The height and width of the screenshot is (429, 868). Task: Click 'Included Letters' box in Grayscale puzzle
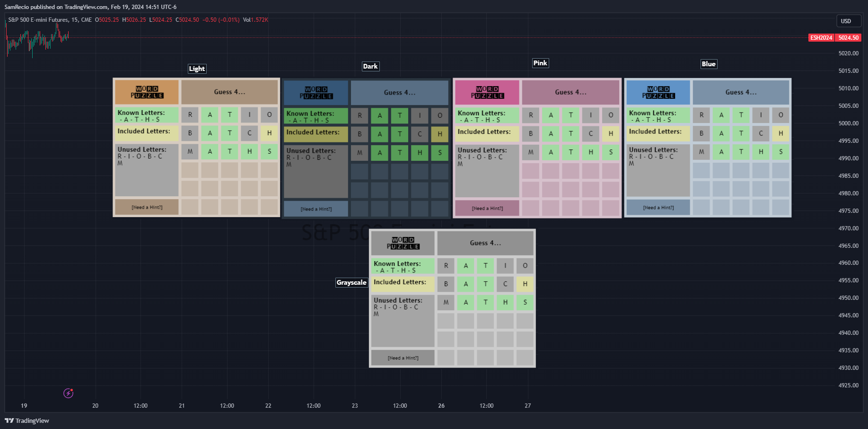tap(403, 284)
